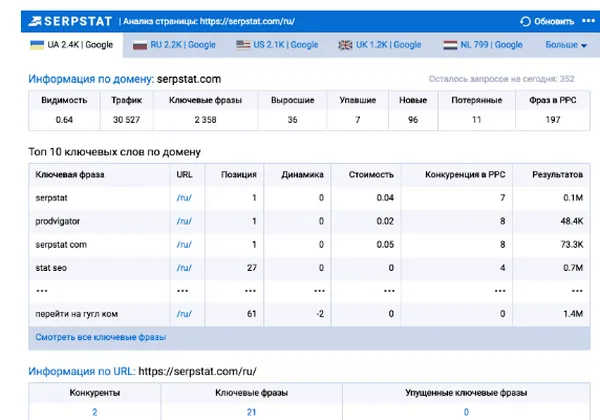Click the keyword serpstat com
600x420 pixels.
pos(61,244)
